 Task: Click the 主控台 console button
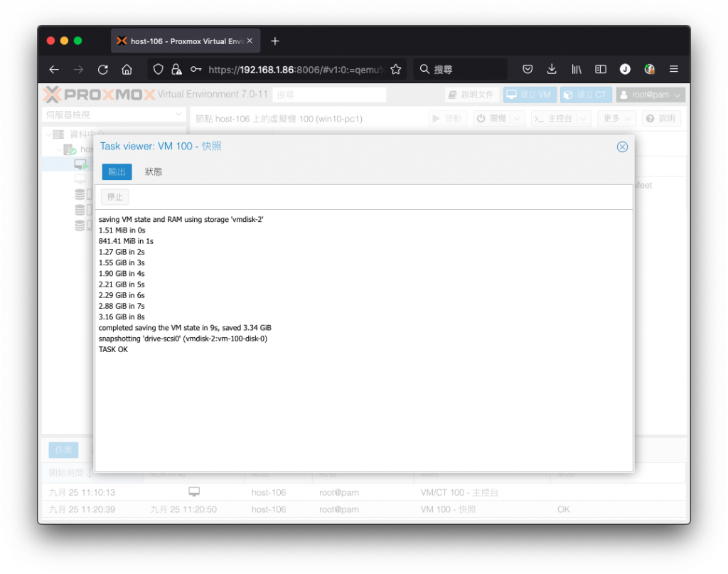pyautogui.click(x=553, y=119)
